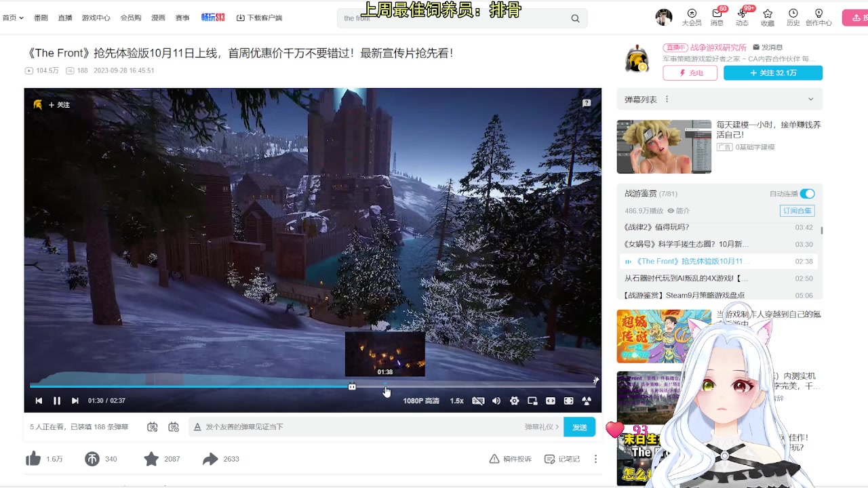
Task: Enter web fullscreen mode icon
Action: coord(569,401)
